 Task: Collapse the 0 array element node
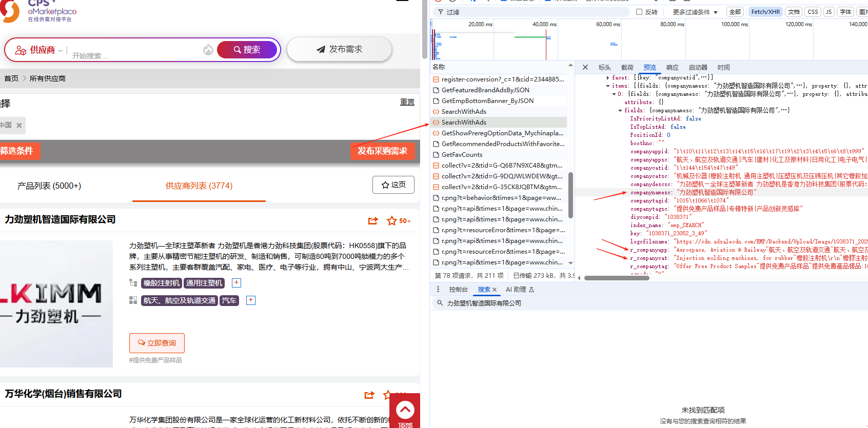(614, 94)
